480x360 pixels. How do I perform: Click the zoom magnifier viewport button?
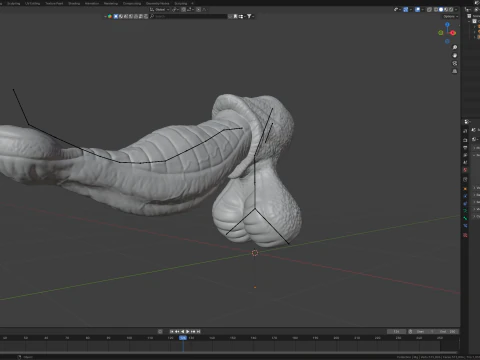(455, 47)
